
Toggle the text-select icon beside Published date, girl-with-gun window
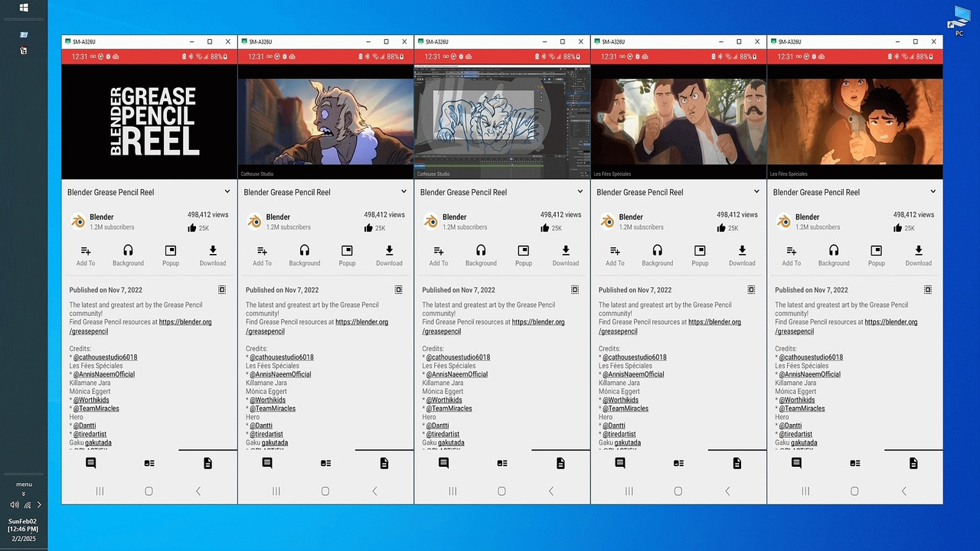tap(928, 289)
